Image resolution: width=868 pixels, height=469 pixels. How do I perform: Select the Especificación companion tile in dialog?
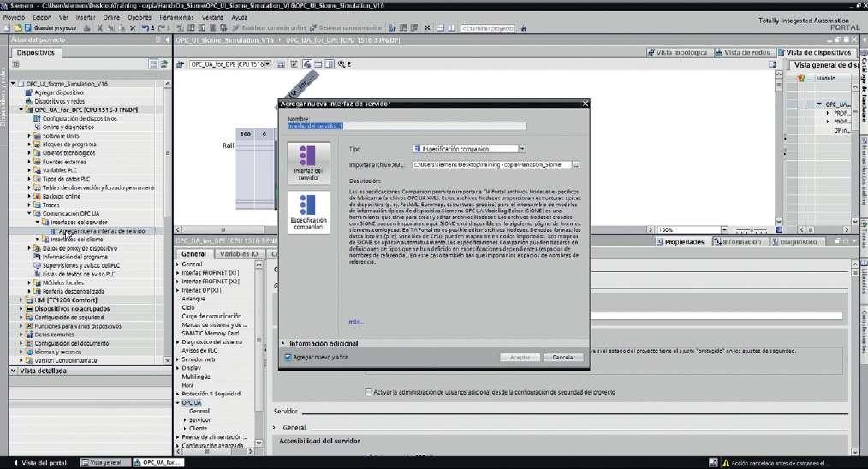(308, 212)
